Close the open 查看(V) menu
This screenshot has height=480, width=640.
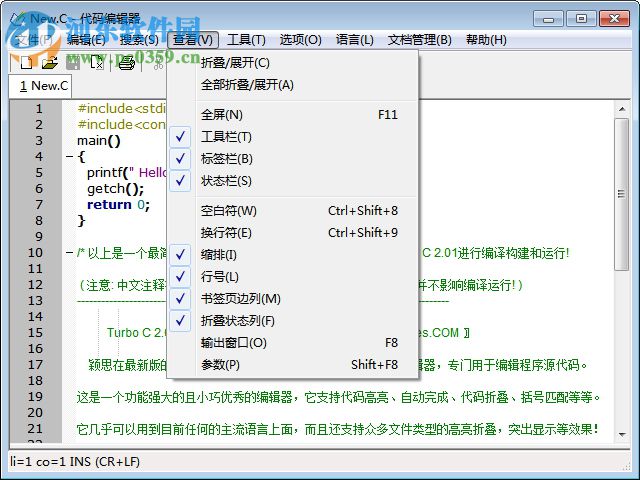[x=193, y=40]
